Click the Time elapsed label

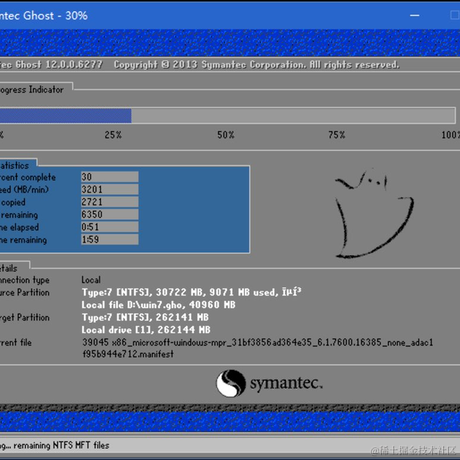tap(19, 227)
